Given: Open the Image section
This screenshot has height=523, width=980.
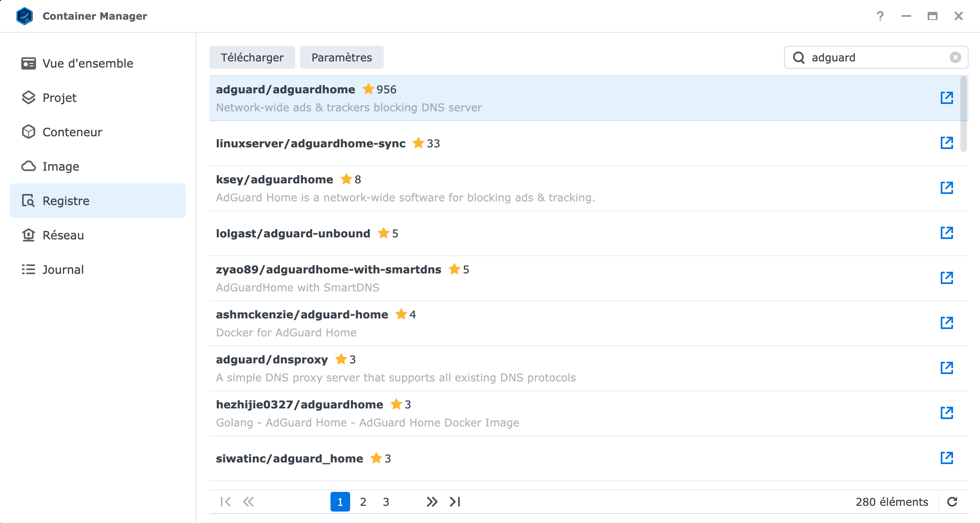Looking at the screenshot, I should click(98, 167).
